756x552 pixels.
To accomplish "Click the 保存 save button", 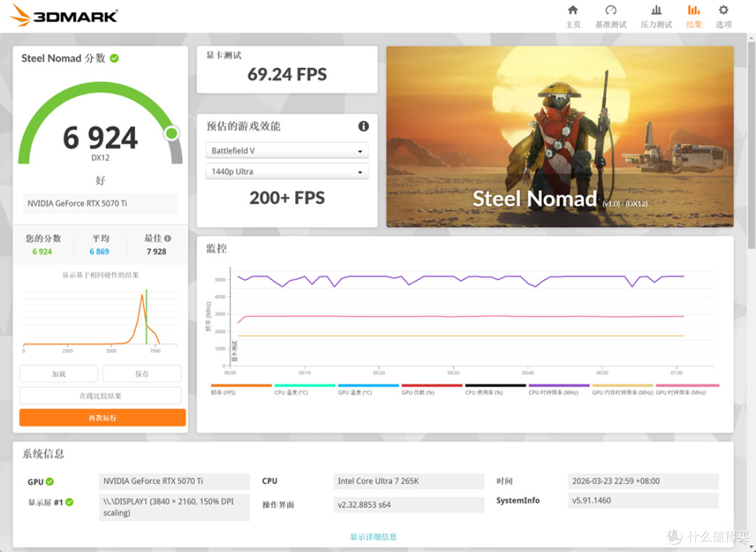I will click(141, 374).
